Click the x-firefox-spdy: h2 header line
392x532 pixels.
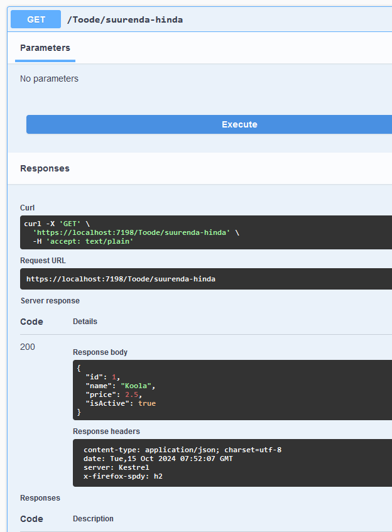click(x=123, y=476)
